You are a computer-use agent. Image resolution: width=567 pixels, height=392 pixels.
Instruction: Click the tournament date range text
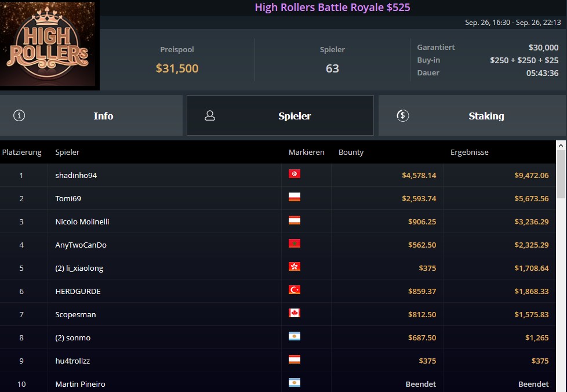click(513, 23)
